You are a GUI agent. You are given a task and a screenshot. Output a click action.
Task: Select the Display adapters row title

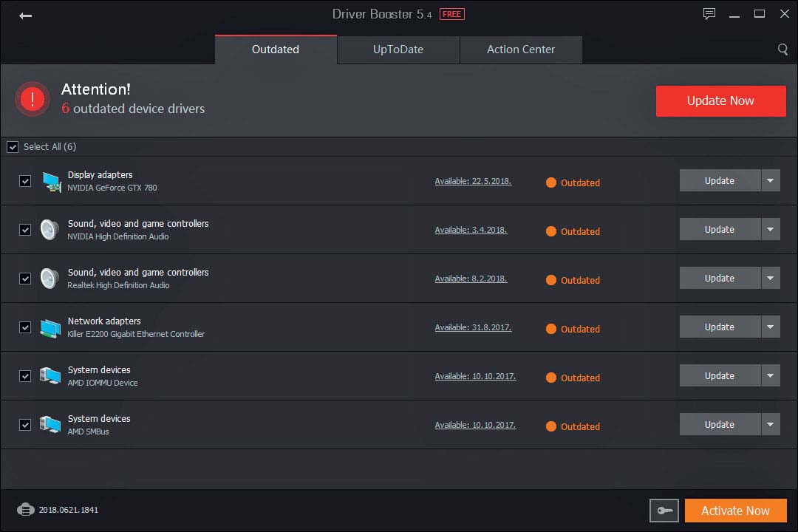(100, 174)
